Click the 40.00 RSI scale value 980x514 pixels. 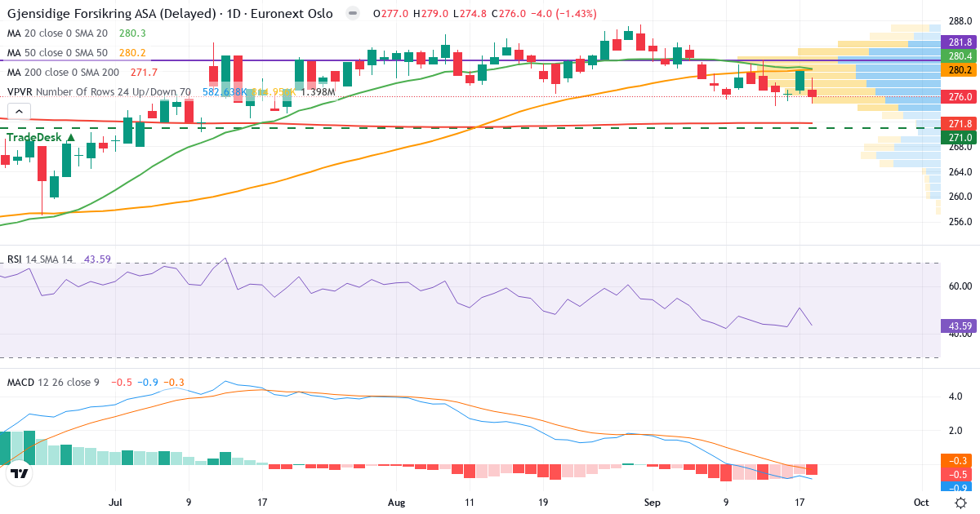click(x=960, y=334)
